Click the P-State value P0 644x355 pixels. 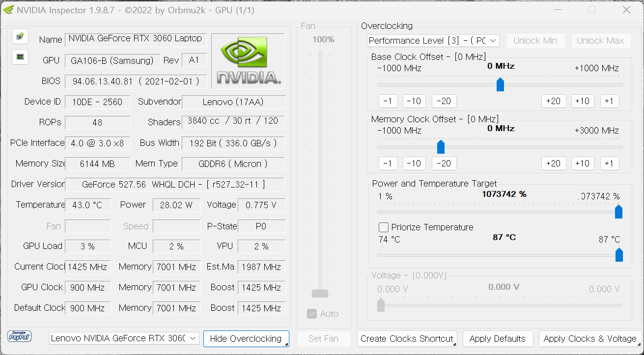(x=261, y=226)
